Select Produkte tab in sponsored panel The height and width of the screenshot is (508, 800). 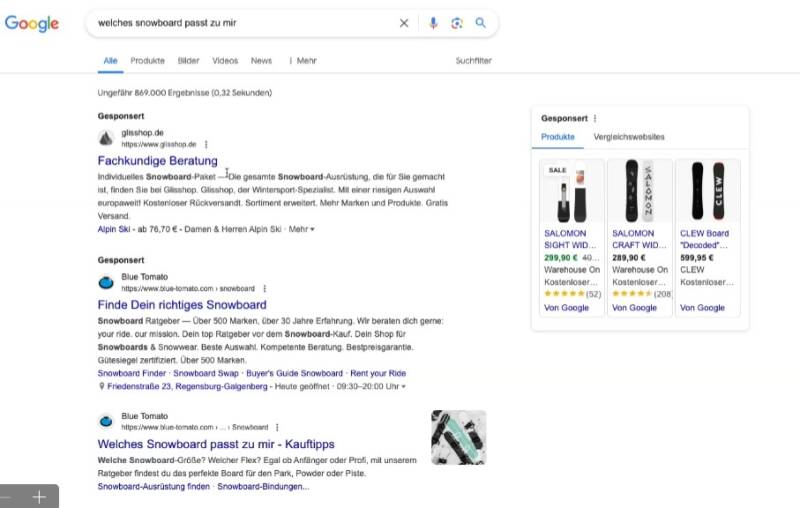[x=558, y=137]
